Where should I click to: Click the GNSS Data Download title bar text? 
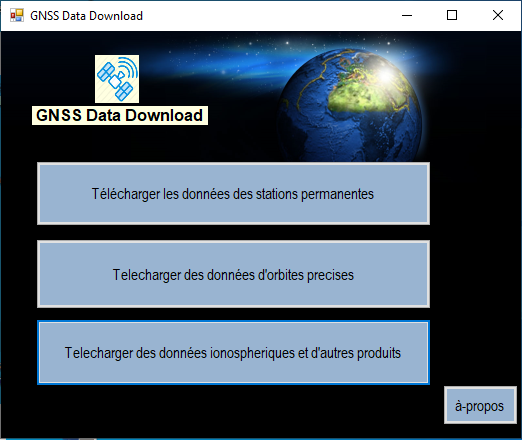pos(86,16)
